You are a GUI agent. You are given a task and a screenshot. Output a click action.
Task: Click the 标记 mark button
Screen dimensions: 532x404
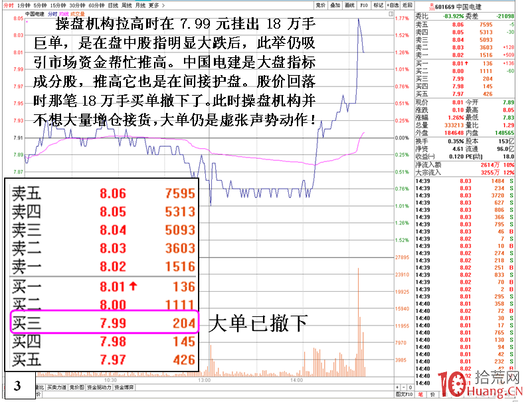point(379,5)
